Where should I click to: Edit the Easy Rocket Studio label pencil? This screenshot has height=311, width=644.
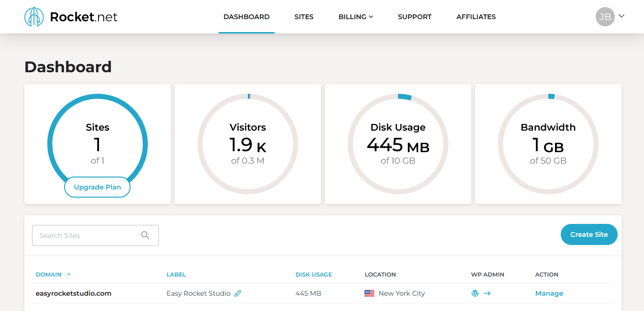pos(238,293)
